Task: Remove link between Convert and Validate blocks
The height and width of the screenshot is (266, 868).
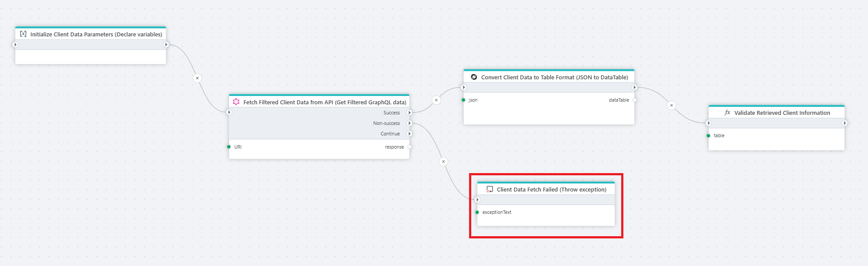Action: [671, 105]
